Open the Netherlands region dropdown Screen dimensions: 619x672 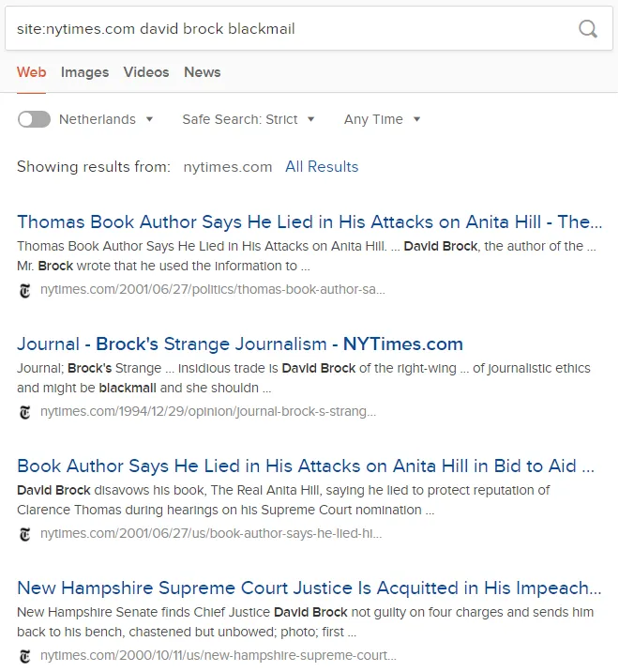[106, 119]
